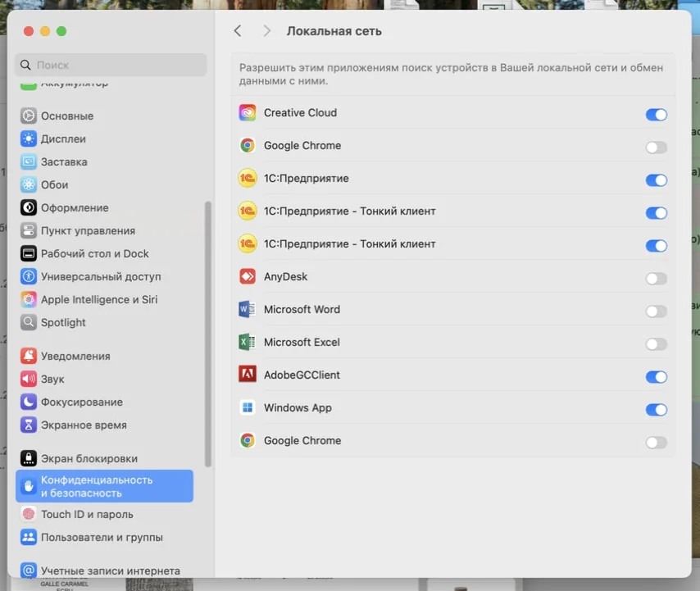Click the Microsoft Excel label

[x=302, y=342]
